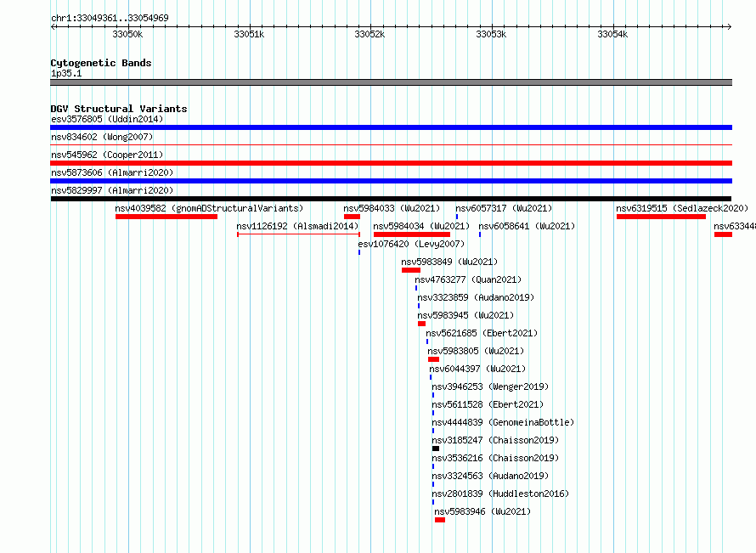Click the 33053k ruler label
The height and width of the screenshot is (553, 756).
(491, 34)
